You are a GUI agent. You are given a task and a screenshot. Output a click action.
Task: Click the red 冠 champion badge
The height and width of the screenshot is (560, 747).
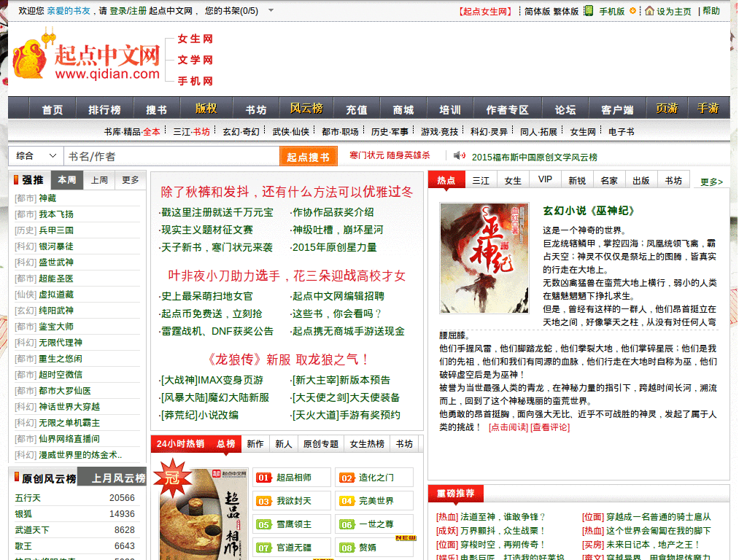point(172,478)
